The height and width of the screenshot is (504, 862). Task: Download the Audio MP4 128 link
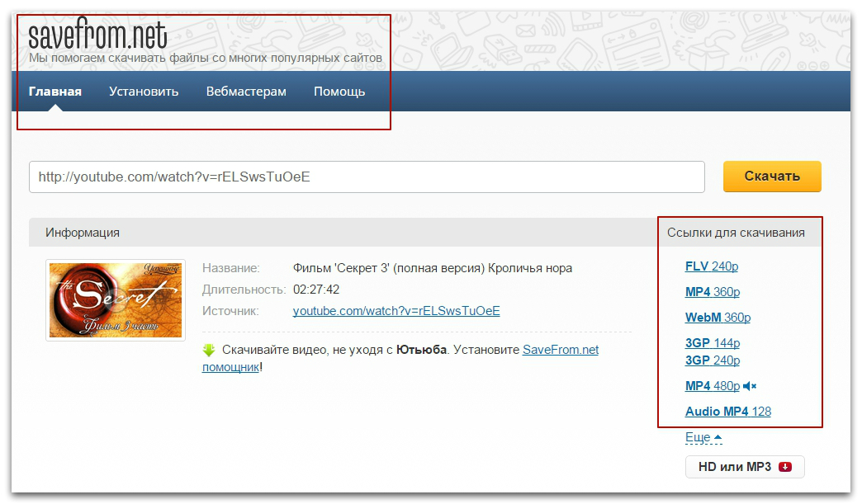(x=728, y=412)
